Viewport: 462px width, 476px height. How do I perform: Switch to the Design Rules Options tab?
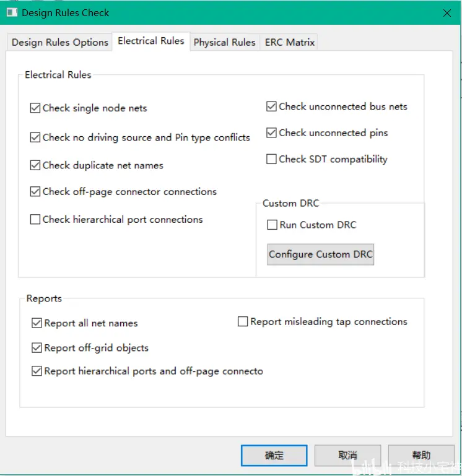(x=60, y=42)
